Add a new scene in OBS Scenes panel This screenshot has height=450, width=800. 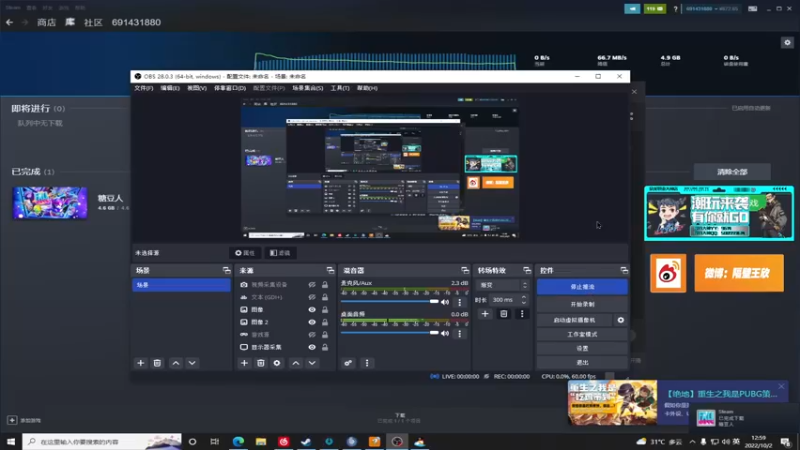coord(140,363)
